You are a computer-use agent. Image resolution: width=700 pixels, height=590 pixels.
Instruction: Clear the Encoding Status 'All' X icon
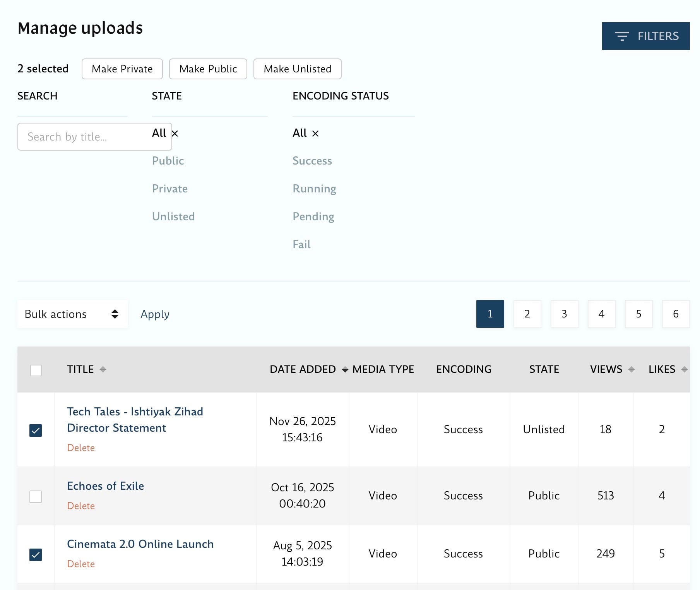coord(315,134)
